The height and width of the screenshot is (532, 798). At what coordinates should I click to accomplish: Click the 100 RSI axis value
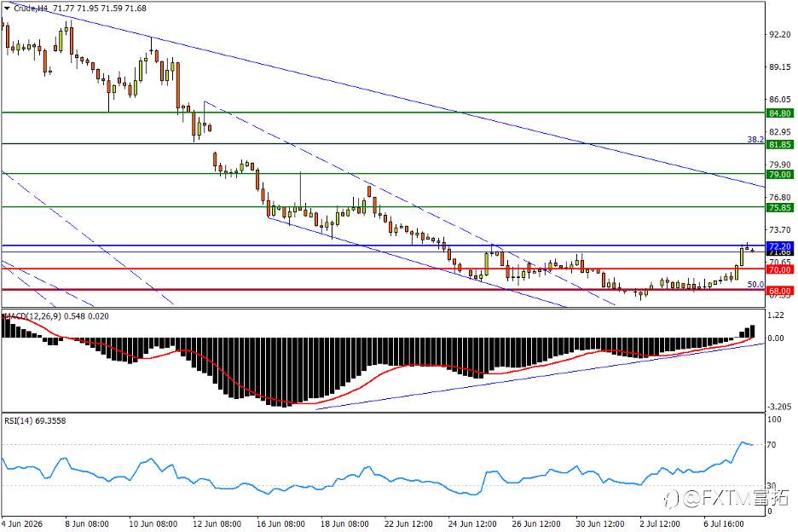pyautogui.click(x=774, y=419)
